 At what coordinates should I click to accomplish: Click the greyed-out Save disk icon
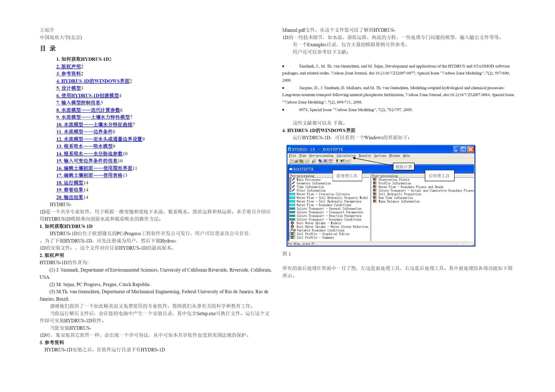click(307, 161)
